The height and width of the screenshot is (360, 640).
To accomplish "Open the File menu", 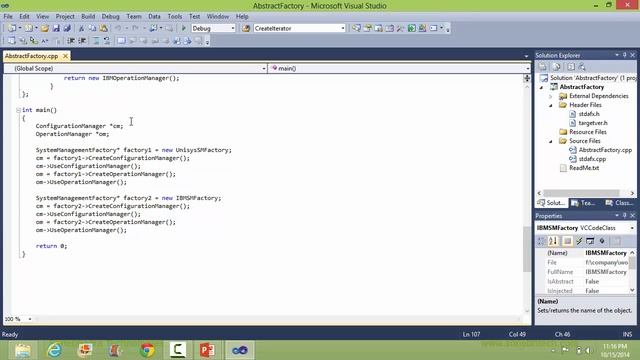I will tap(8, 16).
